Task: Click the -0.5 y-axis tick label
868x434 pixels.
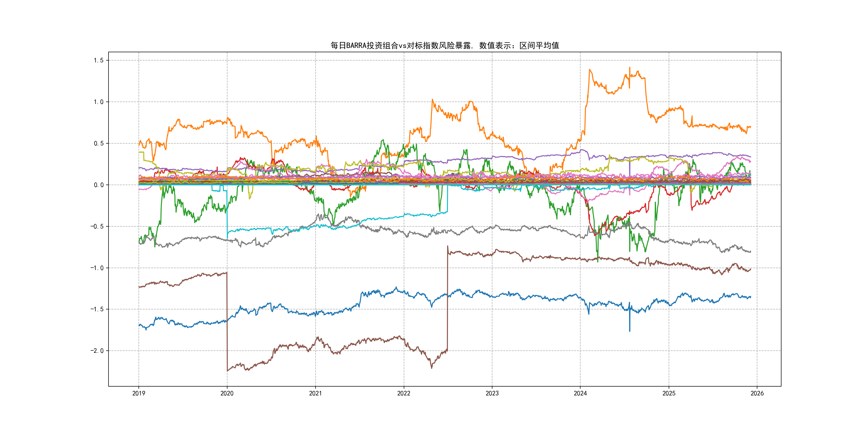Action: pyautogui.click(x=97, y=226)
